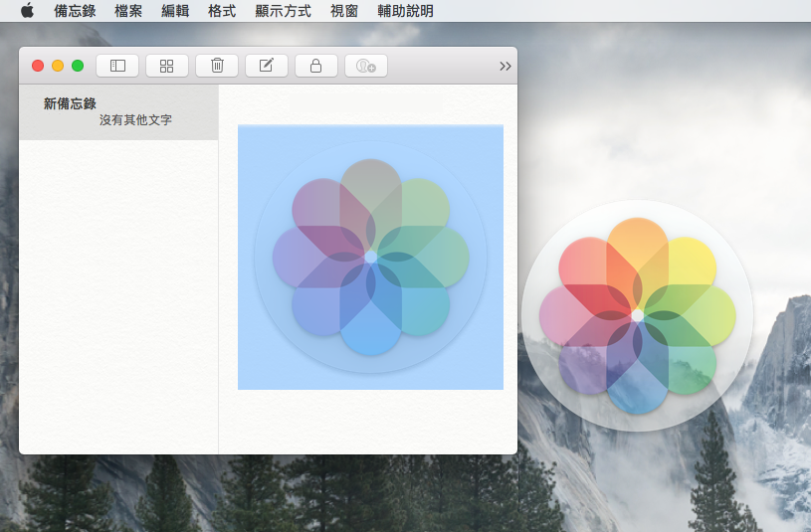Create a new note with the compose button

[267, 66]
